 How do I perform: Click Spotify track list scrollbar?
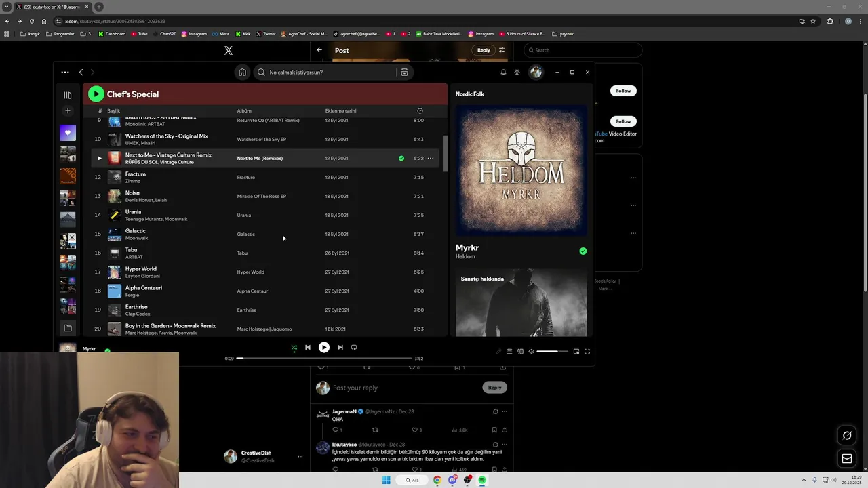(446, 153)
